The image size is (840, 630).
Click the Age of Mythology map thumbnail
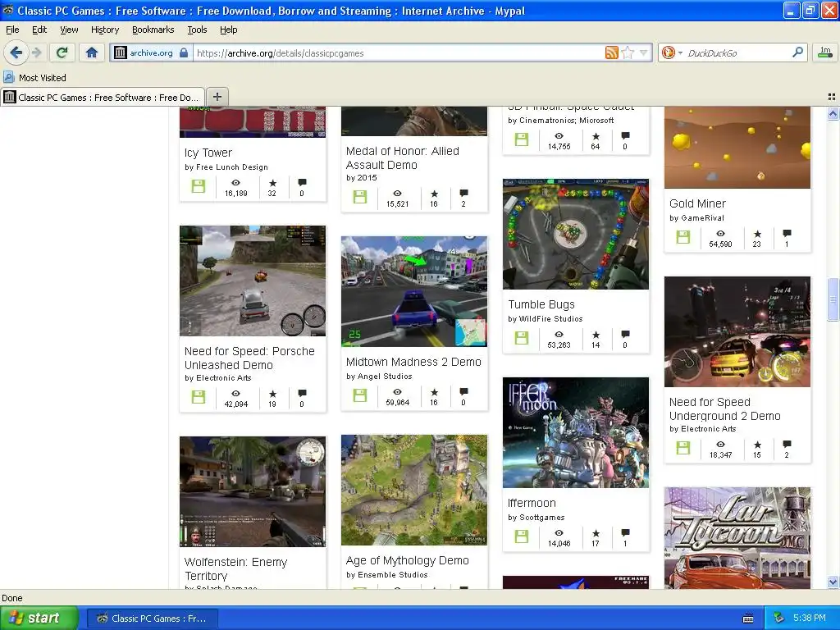tap(414, 491)
